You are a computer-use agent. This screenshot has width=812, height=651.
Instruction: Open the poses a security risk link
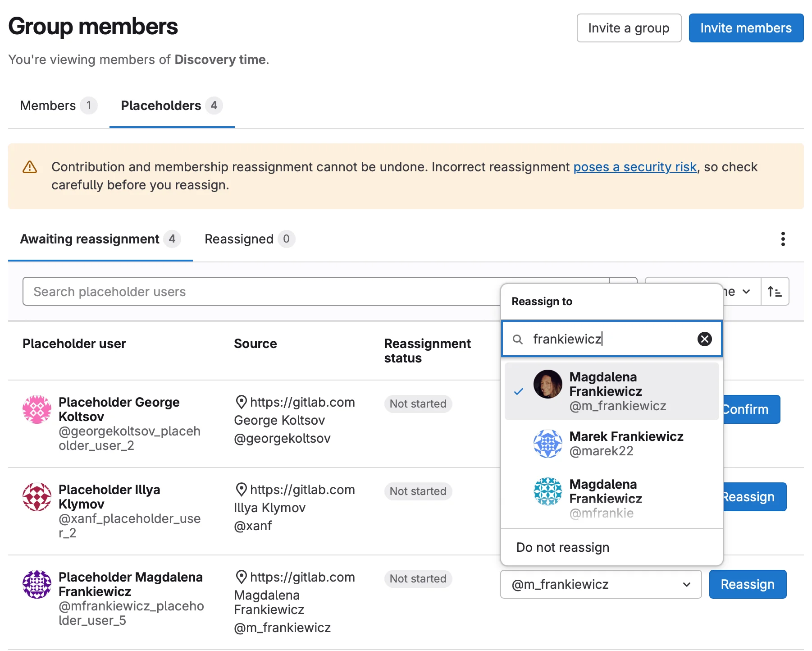pyautogui.click(x=634, y=167)
